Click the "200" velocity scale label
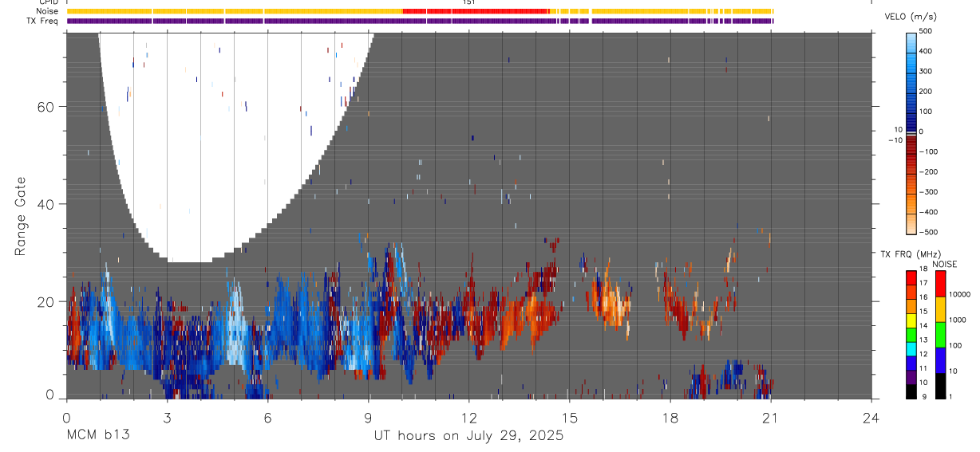Viewport: 980px width, 452px height. (927, 92)
